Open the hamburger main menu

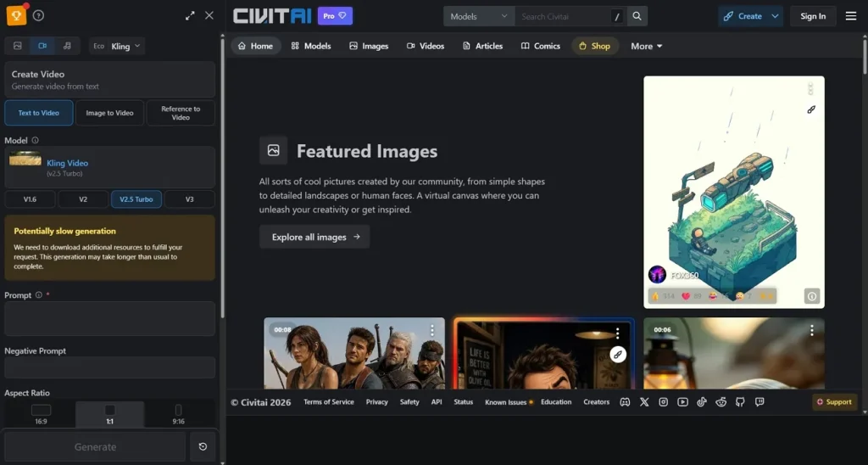click(x=851, y=16)
